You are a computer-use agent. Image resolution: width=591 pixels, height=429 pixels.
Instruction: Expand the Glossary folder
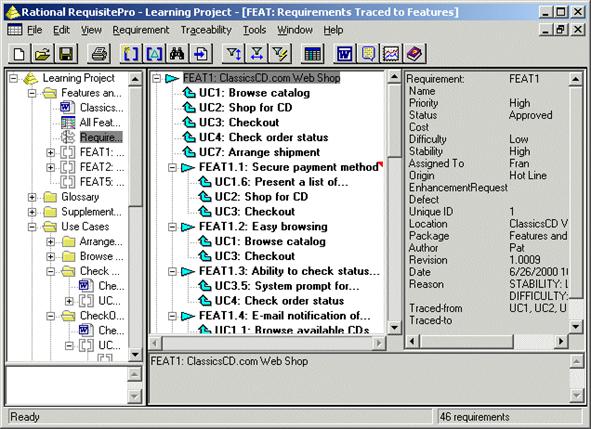tap(32, 197)
